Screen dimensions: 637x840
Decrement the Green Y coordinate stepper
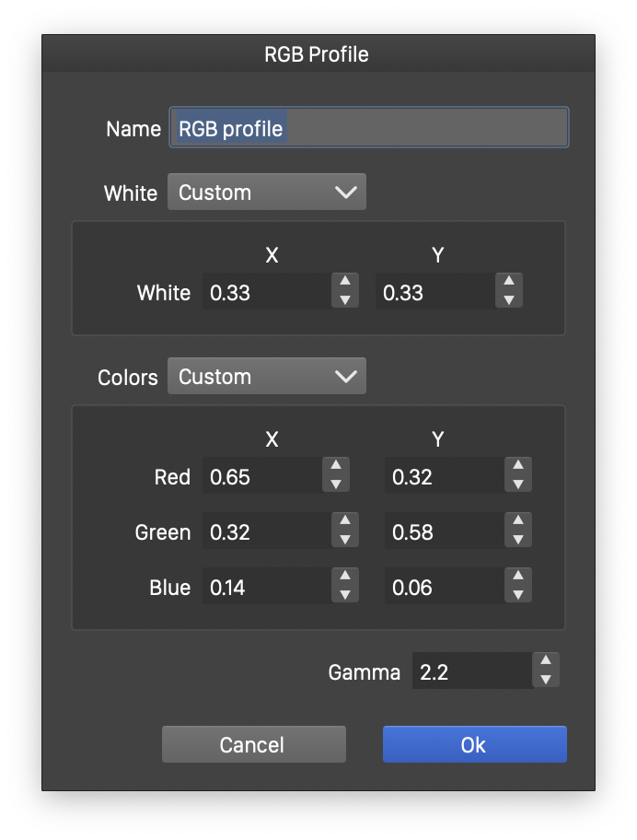[518, 540]
